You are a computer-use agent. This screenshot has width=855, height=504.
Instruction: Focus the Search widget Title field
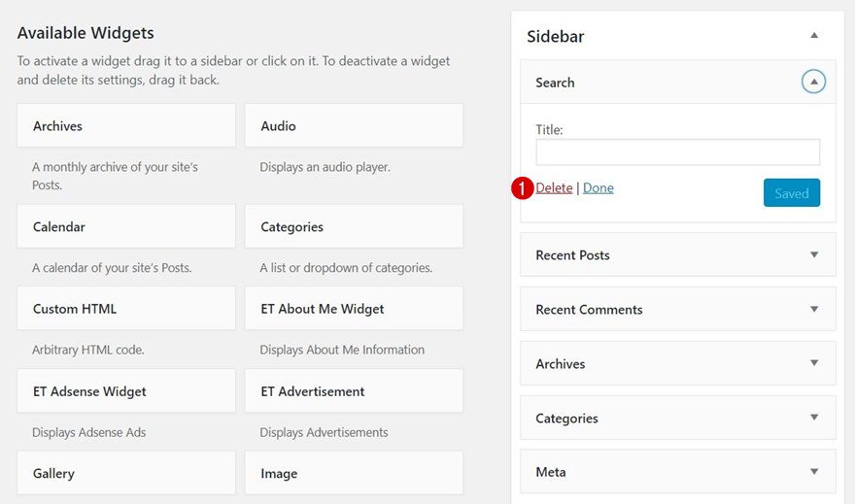[x=677, y=152]
